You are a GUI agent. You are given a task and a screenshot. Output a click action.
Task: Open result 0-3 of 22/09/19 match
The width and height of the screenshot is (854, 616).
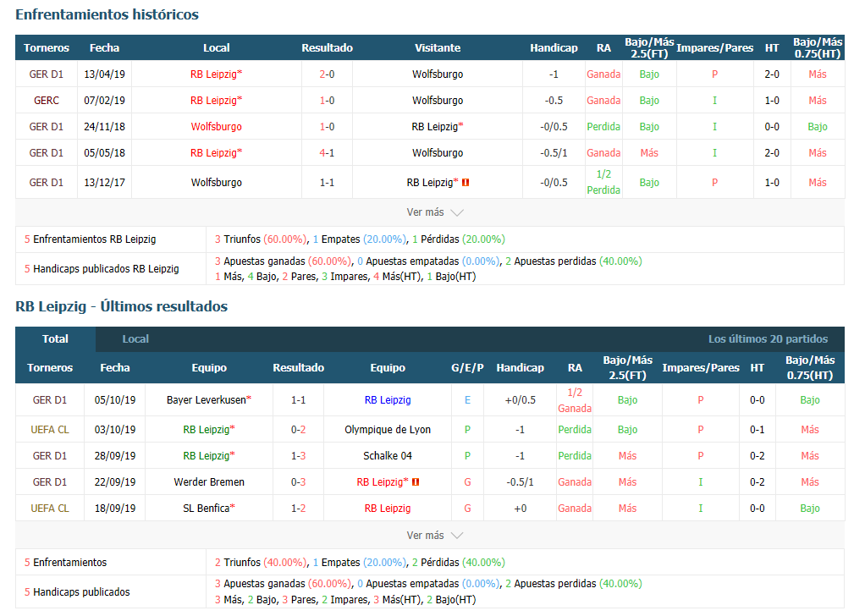[298, 482]
